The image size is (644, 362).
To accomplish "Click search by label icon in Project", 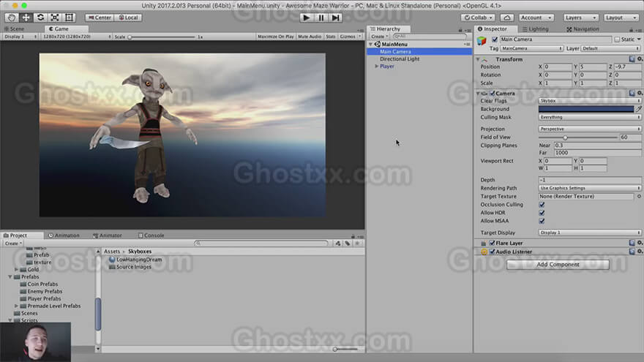I will (348, 244).
